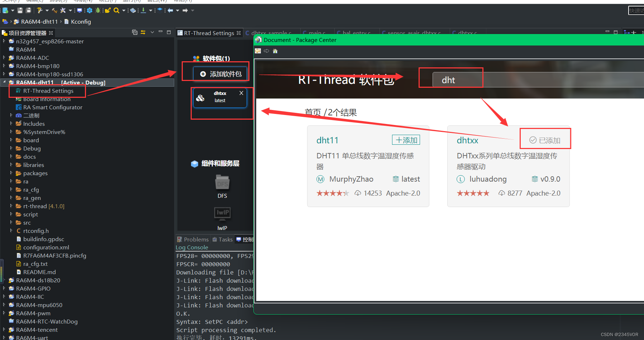The width and height of the screenshot is (644, 340).
Task: Open the Problems view tab
Action: pos(196,239)
